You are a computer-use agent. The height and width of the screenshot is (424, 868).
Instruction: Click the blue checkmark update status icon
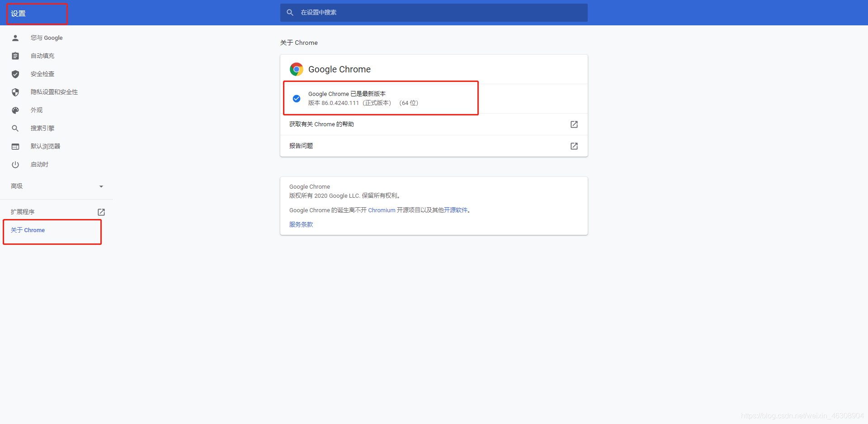[x=297, y=99]
